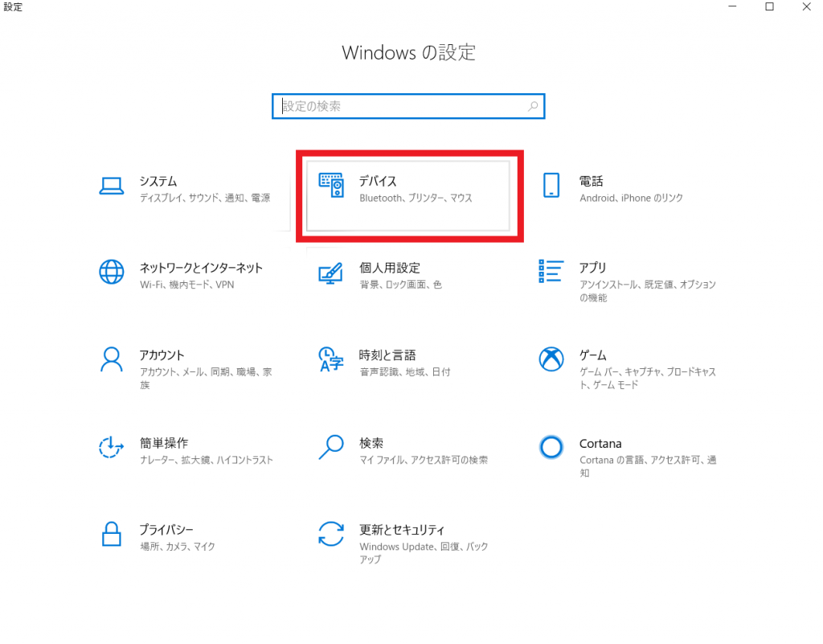Click the 時刻と言語 clock icon

pos(330,359)
